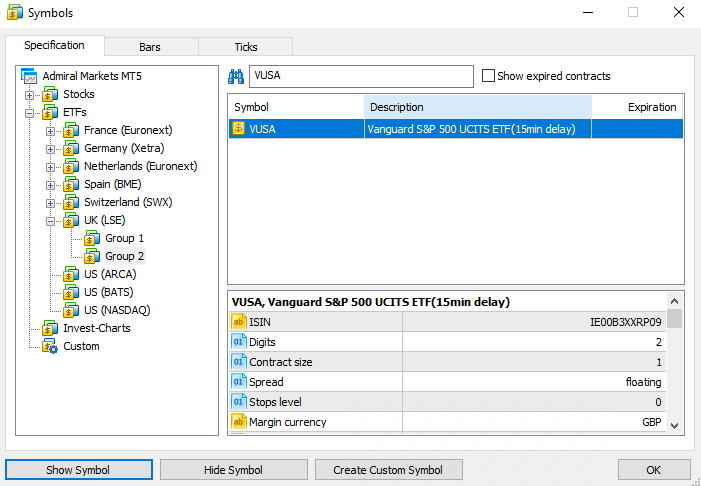
Task: Switch to the Specification tab
Action: pos(55,46)
